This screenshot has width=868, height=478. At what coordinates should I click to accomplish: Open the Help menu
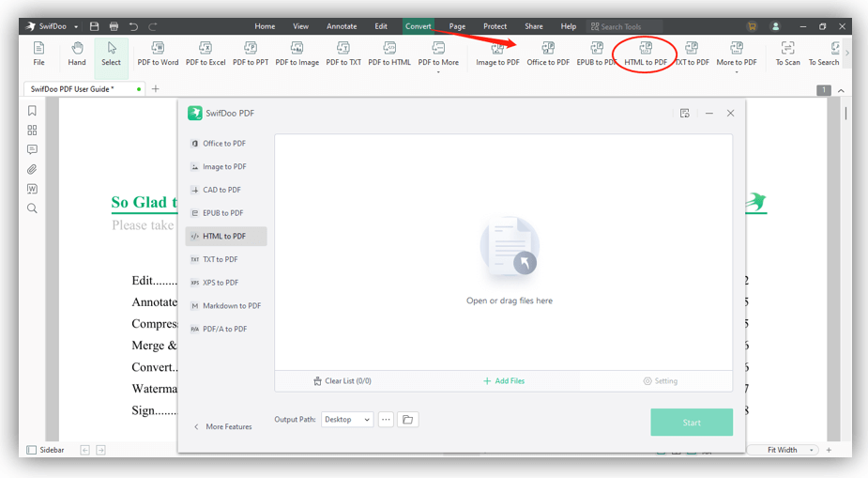pos(568,26)
